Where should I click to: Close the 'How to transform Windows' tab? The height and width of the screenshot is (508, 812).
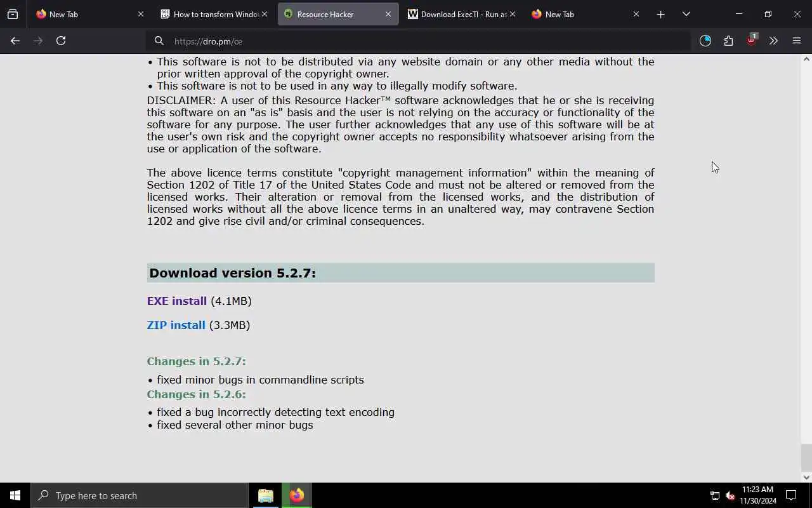click(x=265, y=14)
